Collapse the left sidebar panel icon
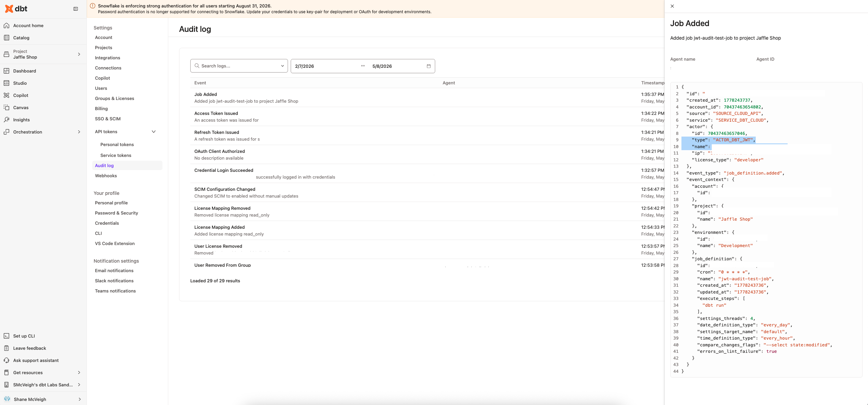 tap(76, 9)
